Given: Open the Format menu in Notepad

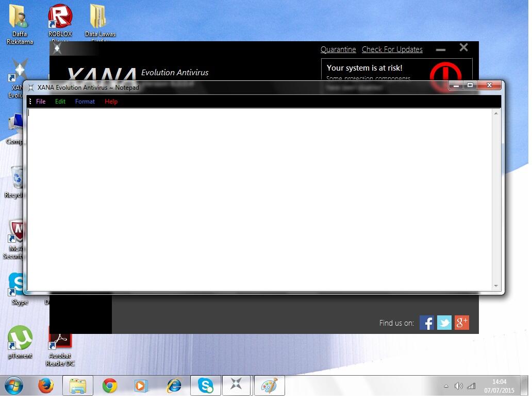Looking at the screenshot, I should [85, 102].
